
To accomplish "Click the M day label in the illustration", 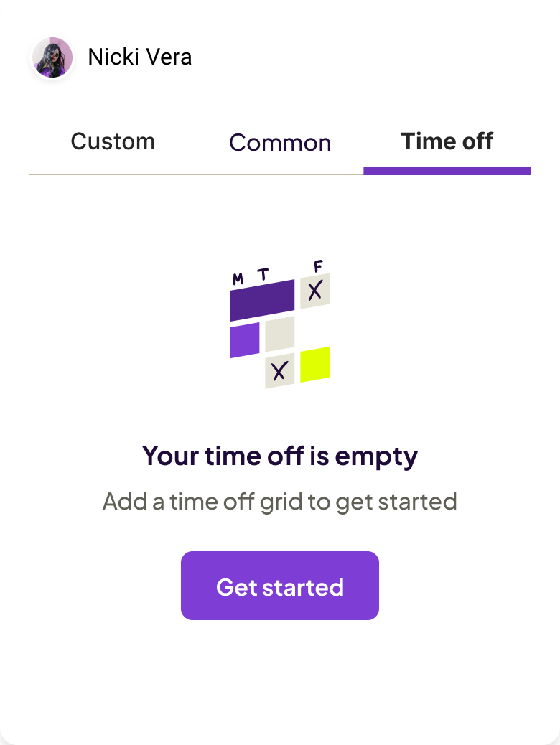I will (x=238, y=278).
